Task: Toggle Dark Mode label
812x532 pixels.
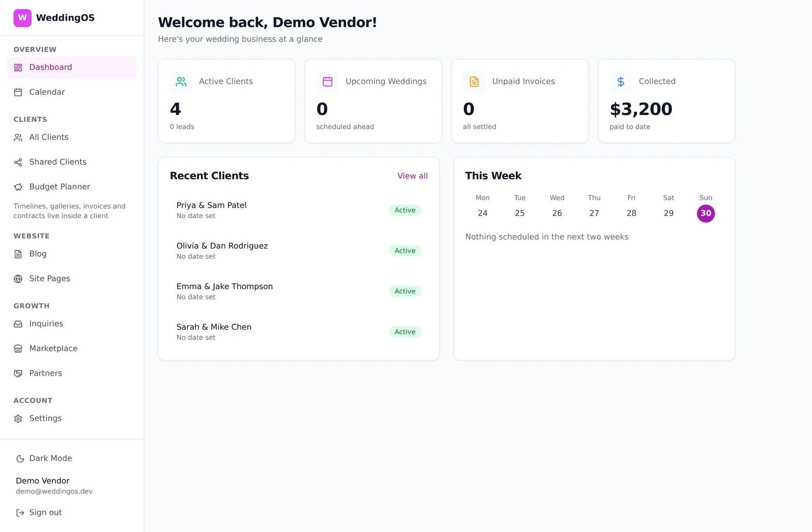Action: (x=51, y=458)
